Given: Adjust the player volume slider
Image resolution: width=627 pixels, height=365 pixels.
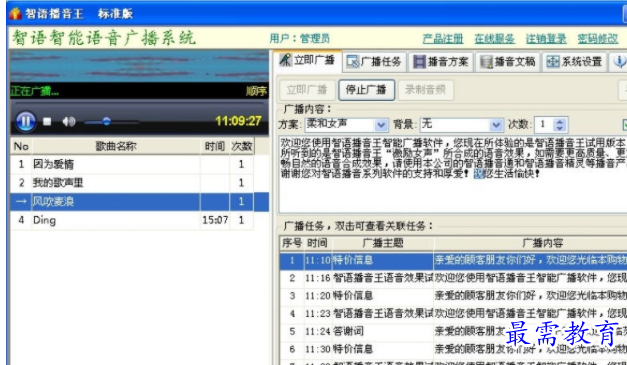Looking at the screenshot, I should pyautogui.click(x=112, y=121).
